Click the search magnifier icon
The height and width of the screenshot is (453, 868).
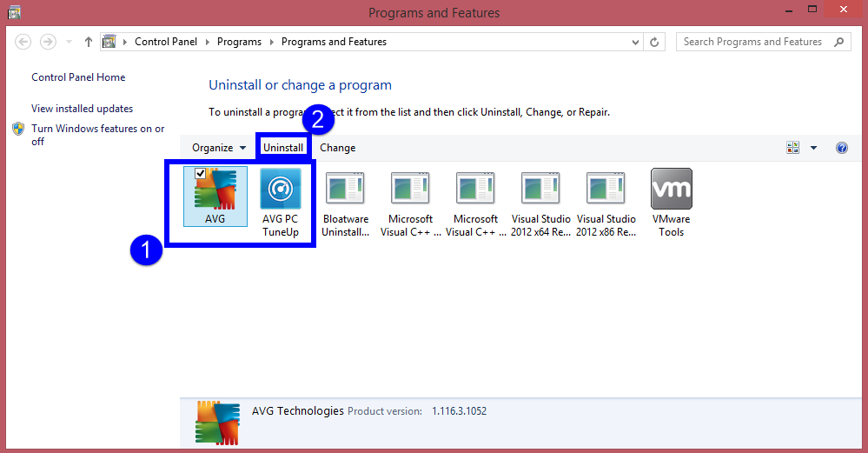839,42
